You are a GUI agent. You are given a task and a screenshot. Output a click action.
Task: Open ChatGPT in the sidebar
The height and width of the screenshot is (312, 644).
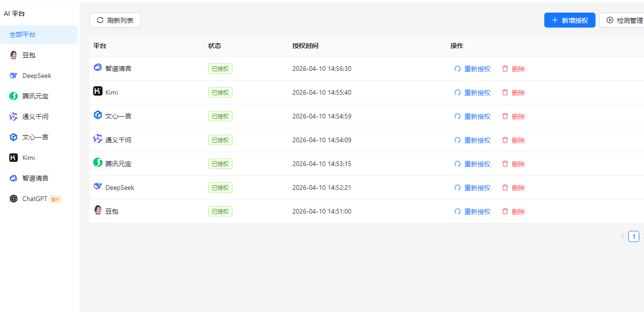(x=39, y=199)
